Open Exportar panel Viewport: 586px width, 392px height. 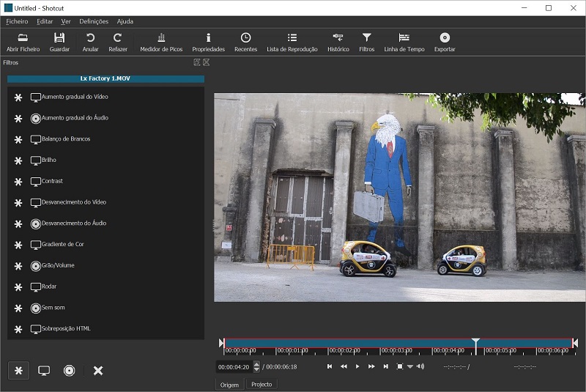coord(445,42)
